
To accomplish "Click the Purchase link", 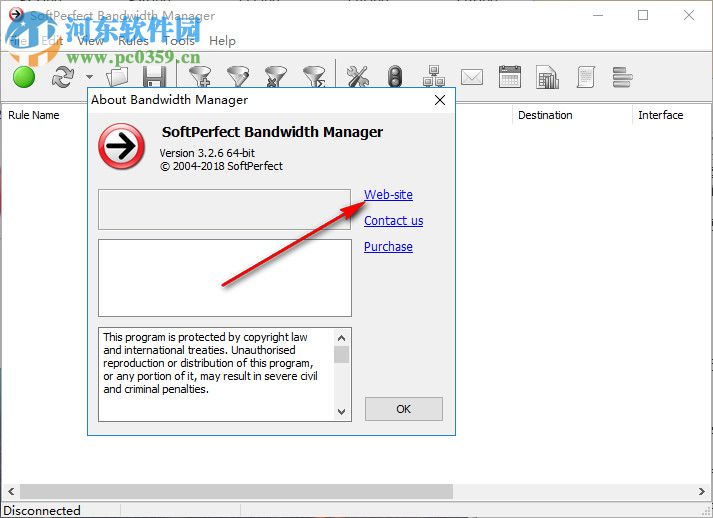I will pos(388,246).
